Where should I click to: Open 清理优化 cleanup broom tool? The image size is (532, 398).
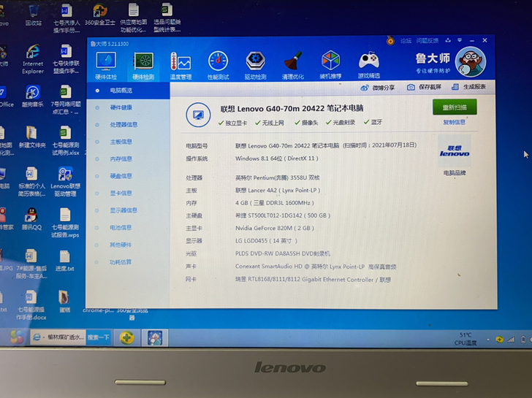point(293,66)
